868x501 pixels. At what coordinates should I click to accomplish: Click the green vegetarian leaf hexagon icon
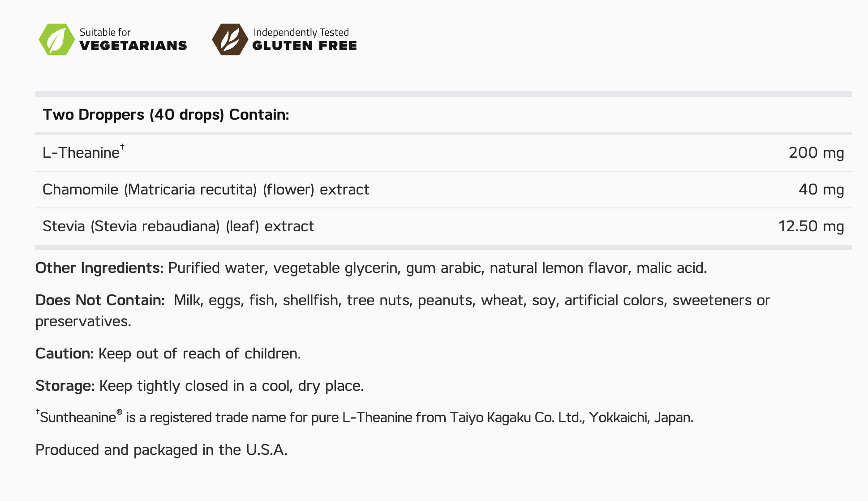pos(56,39)
